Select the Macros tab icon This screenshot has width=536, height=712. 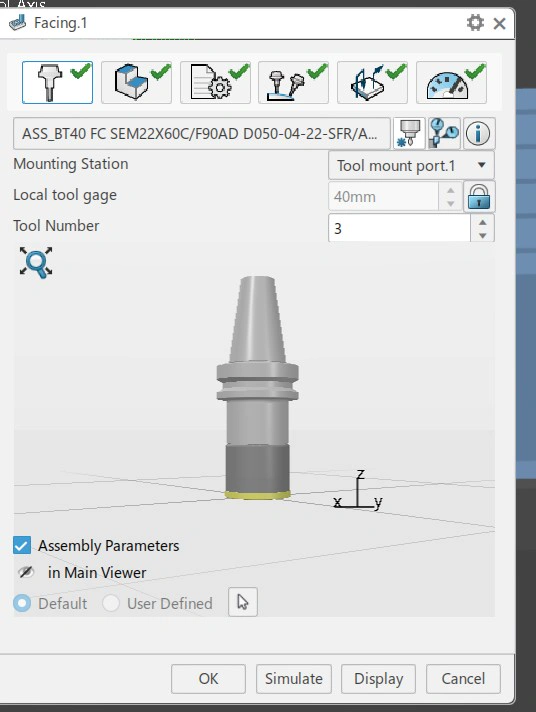tap(293, 83)
